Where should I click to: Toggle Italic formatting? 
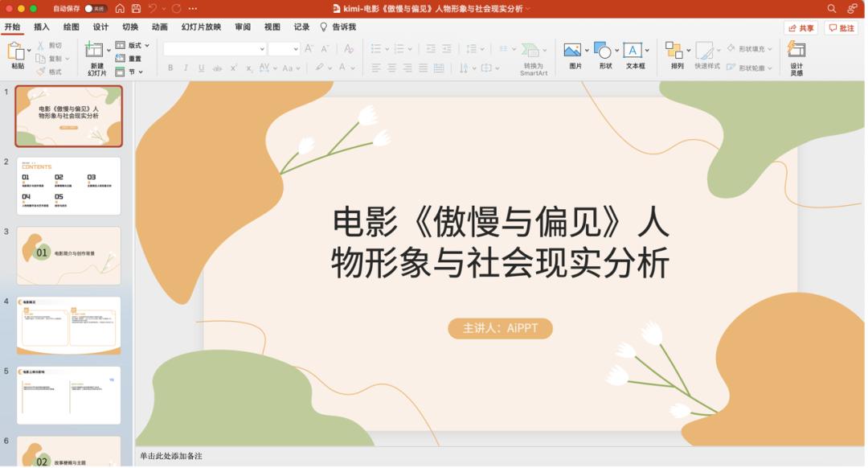186,68
